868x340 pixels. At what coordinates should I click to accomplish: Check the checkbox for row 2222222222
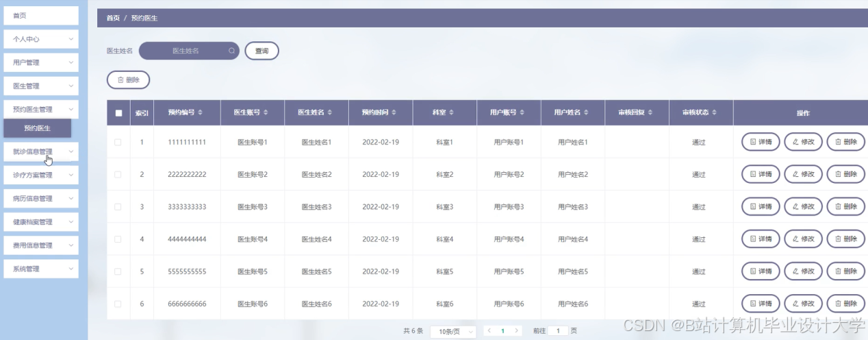click(x=118, y=175)
